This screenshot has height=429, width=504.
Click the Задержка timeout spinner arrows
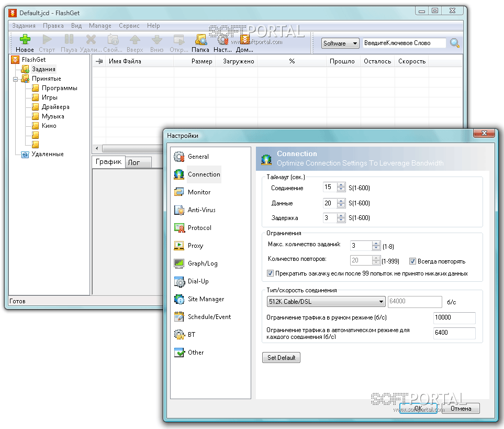(341, 218)
